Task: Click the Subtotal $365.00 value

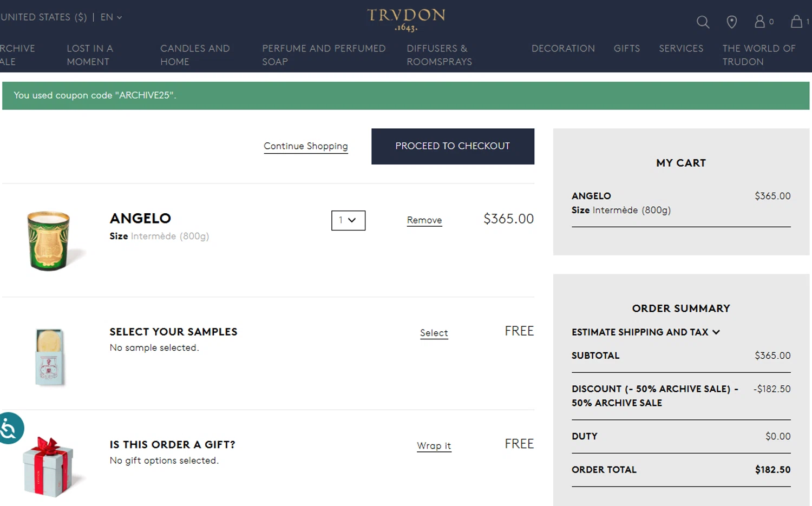Action: point(773,356)
